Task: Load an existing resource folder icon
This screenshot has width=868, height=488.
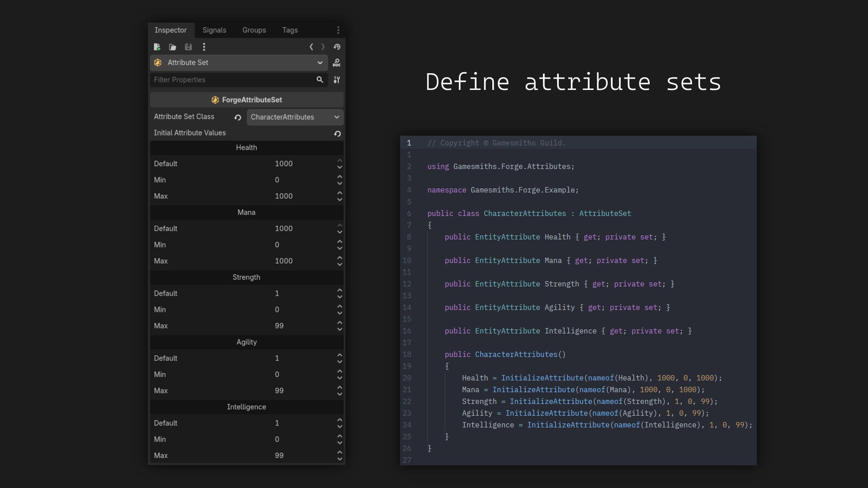Action: coord(173,47)
